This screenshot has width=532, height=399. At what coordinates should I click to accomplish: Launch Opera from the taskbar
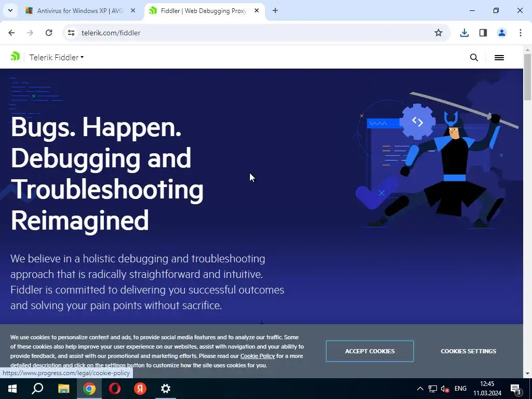[x=115, y=389]
